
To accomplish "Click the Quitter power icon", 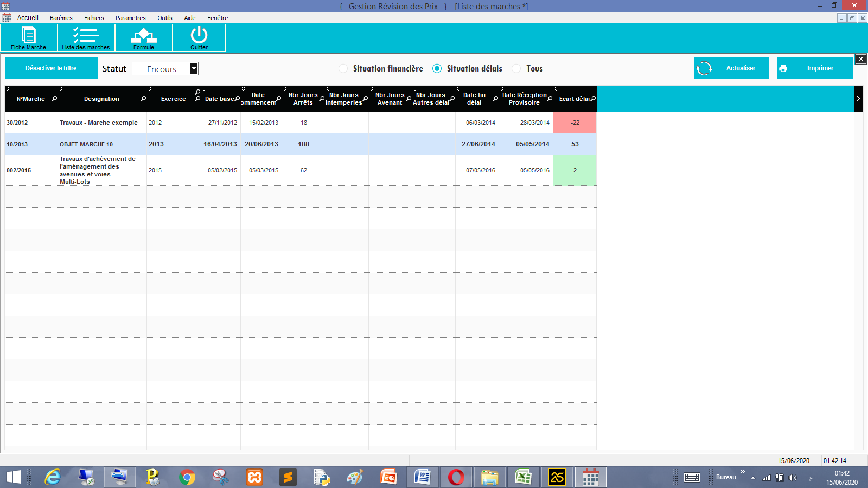I will click(x=199, y=37).
